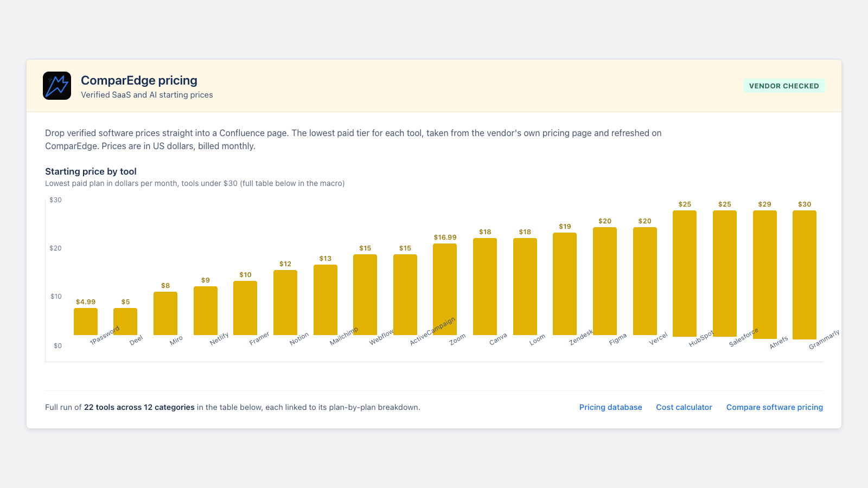Image resolution: width=868 pixels, height=488 pixels.
Task: Select the Grammarly bar at $30
Action: pos(805,275)
